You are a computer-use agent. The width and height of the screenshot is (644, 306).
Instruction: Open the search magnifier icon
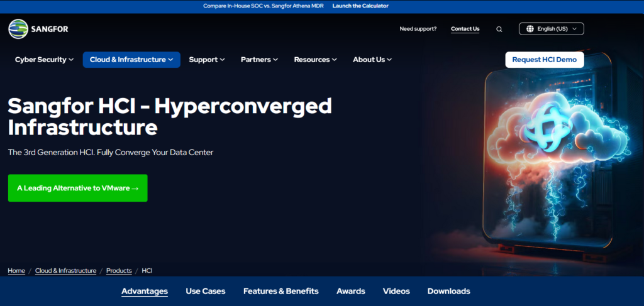coord(499,29)
